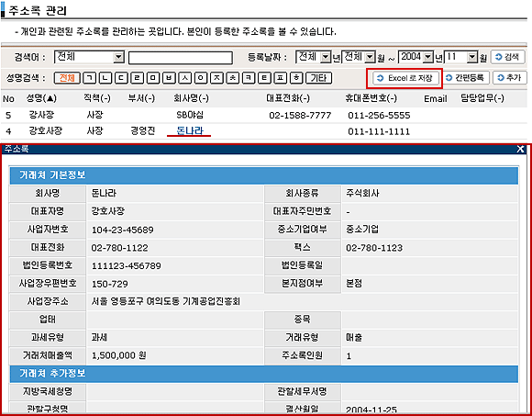Focus the search keyword text box
This screenshot has width=532, height=416.
(180, 58)
